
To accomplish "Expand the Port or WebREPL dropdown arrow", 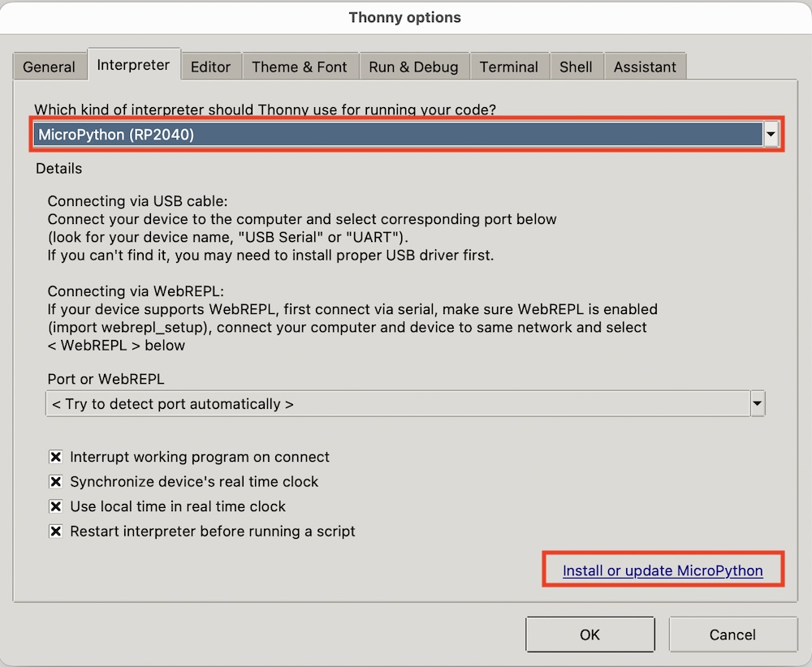I will pos(757,403).
